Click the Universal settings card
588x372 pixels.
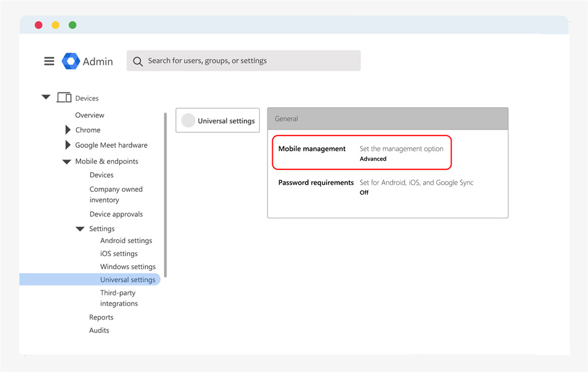(x=218, y=121)
